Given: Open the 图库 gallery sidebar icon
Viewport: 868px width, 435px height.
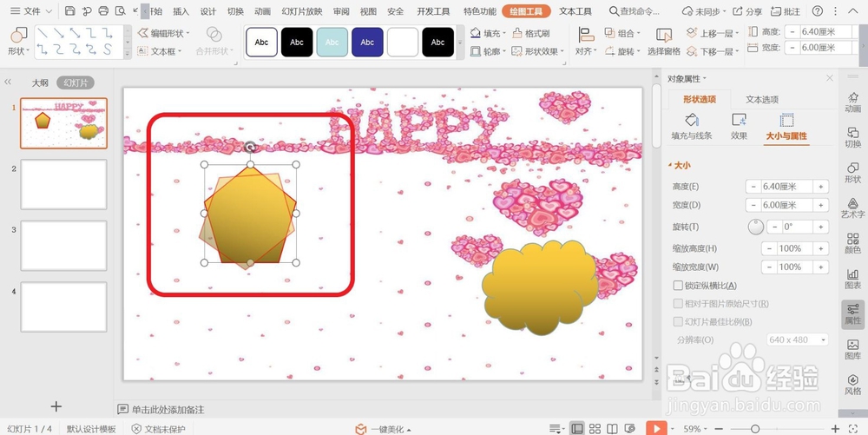Looking at the screenshot, I should 853,350.
